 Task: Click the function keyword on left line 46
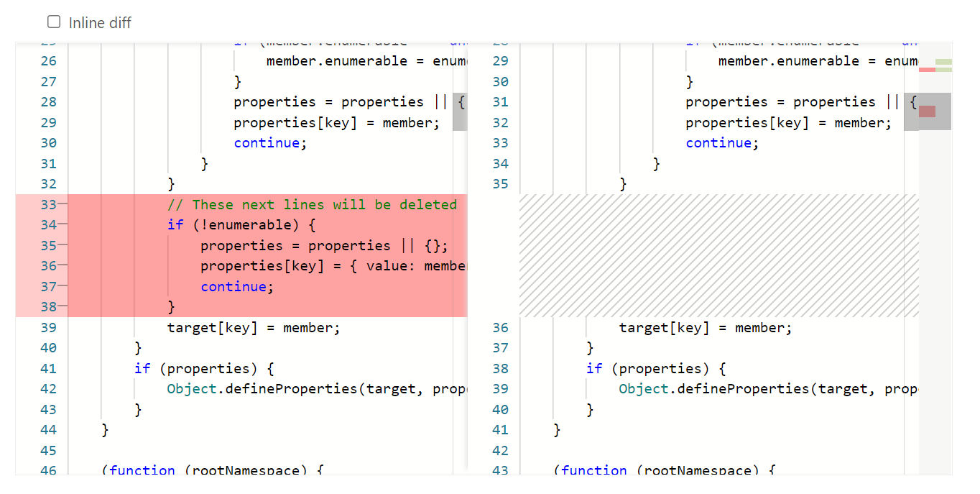[143, 470]
